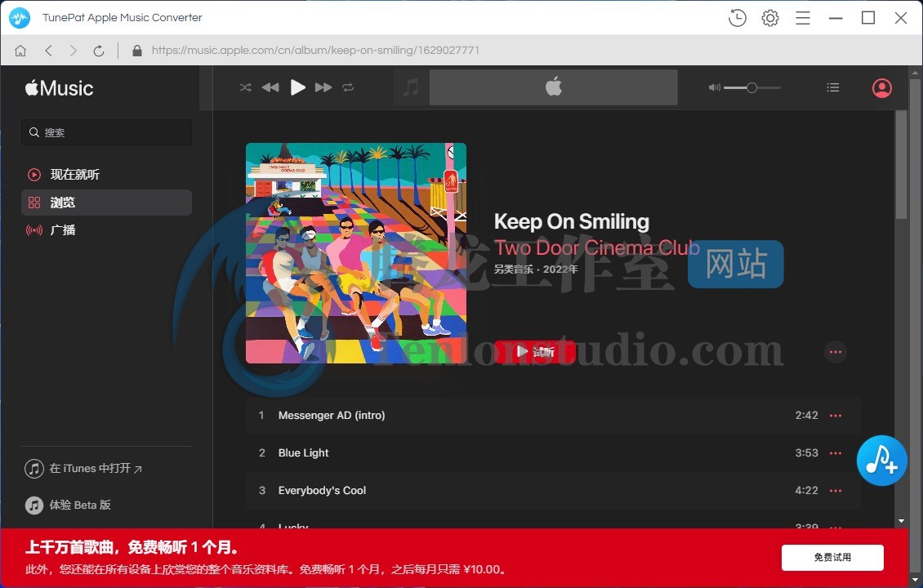Screen dimensions: 923x588
Task: Click the padlock security icon
Action: click(137, 51)
